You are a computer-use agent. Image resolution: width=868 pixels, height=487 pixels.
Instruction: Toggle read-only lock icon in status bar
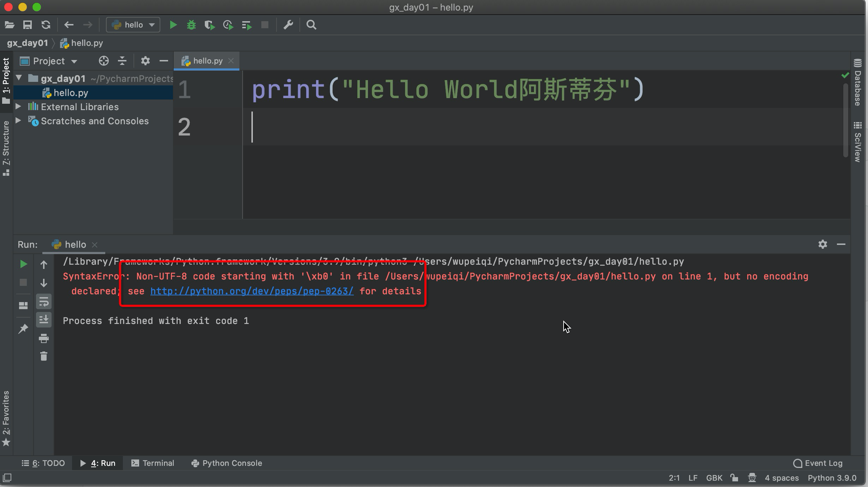pos(735,478)
